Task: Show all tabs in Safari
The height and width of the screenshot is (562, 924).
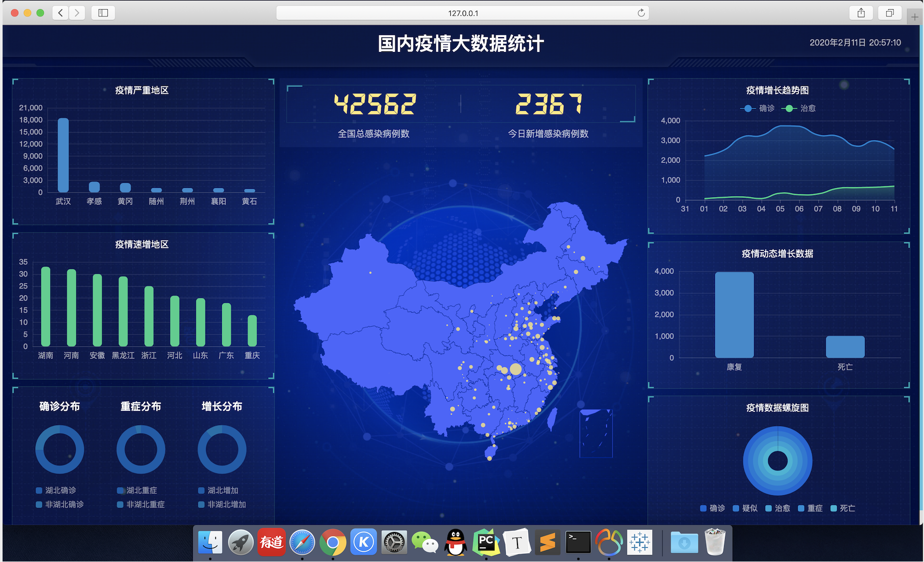Action: 889,13
